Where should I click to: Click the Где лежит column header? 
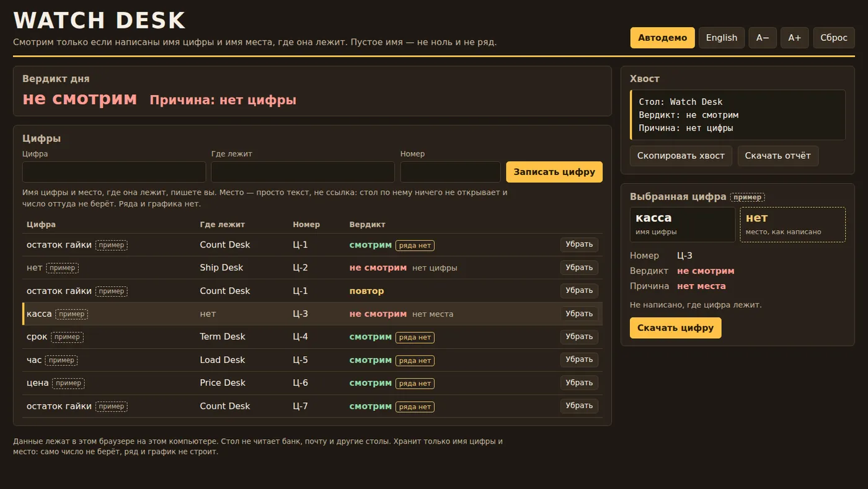tap(222, 225)
